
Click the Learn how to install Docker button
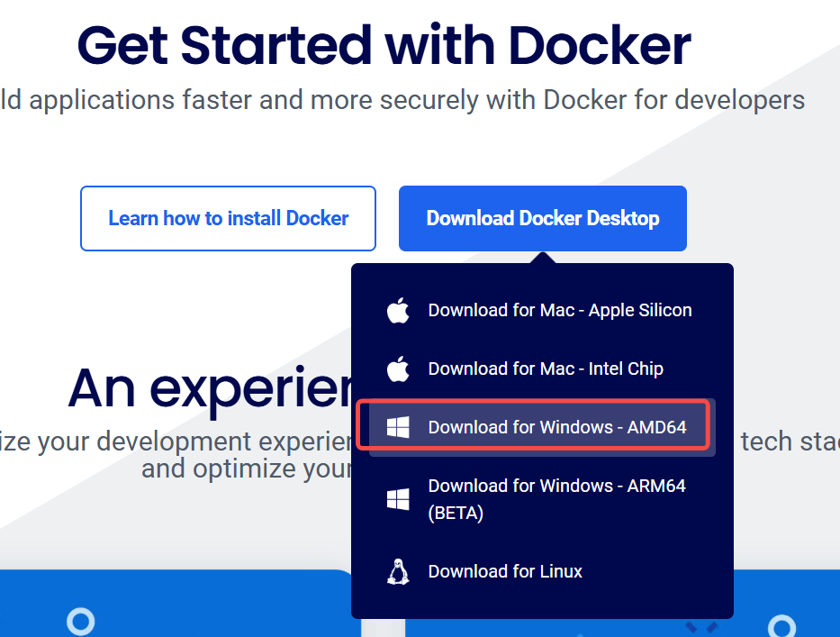coord(228,218)
